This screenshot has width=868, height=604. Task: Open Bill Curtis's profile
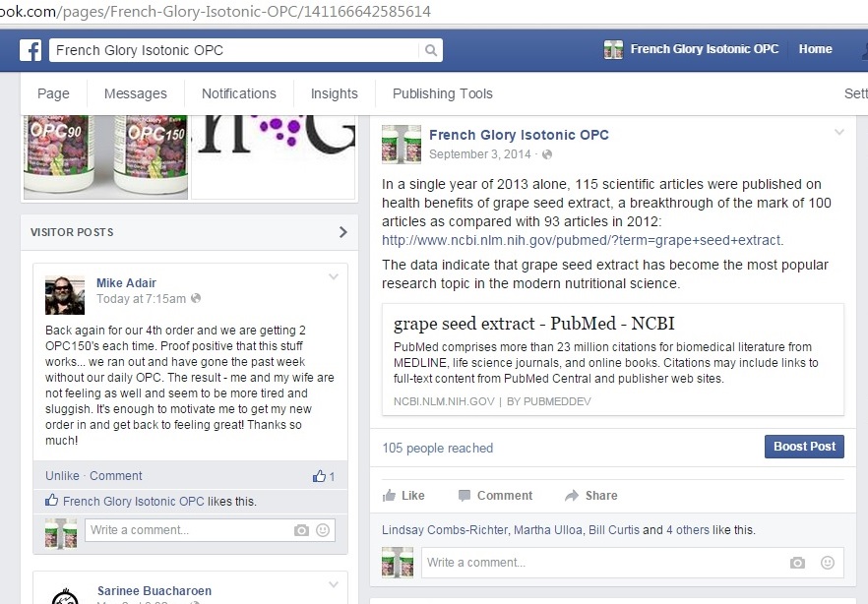point(614,530)
